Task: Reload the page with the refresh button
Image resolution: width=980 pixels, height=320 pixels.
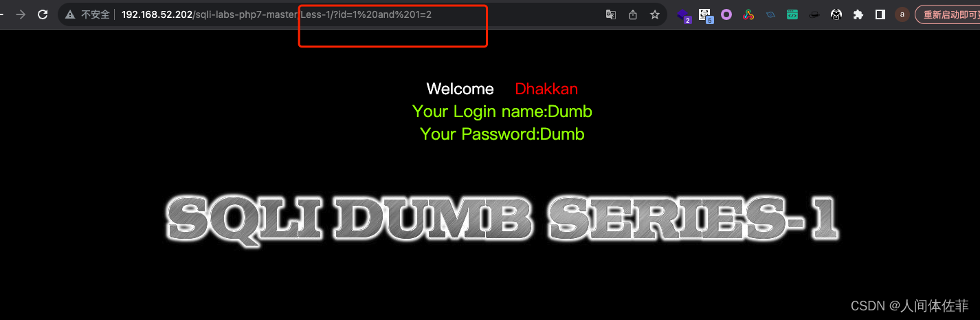Action: [43, 14]
